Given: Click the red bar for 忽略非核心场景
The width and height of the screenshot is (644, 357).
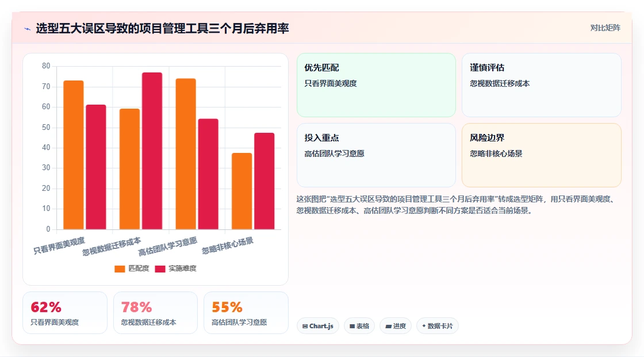Looking at the screenshot, I should click(x=264, y=181).
